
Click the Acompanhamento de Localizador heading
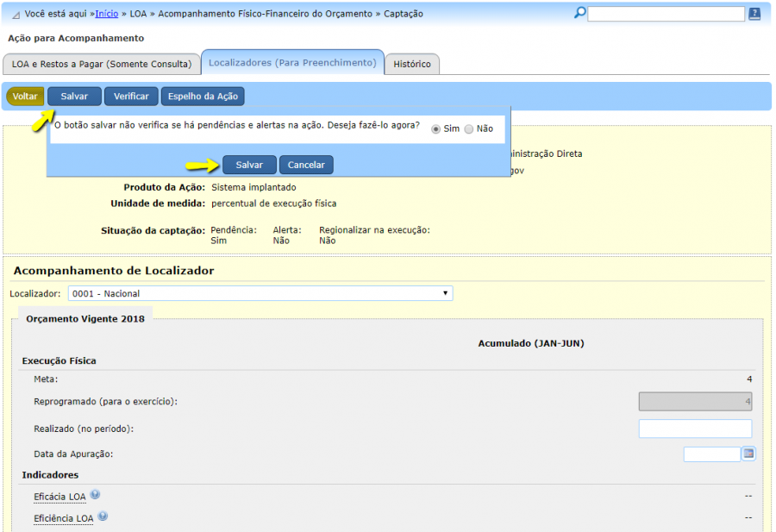click(x=114, y=271)
